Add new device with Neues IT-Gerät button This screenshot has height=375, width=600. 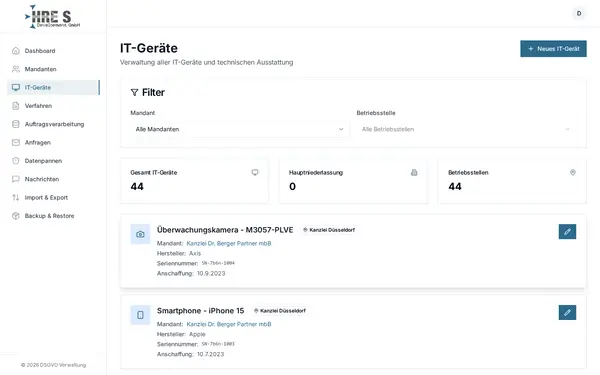click(x=553, y=49)
